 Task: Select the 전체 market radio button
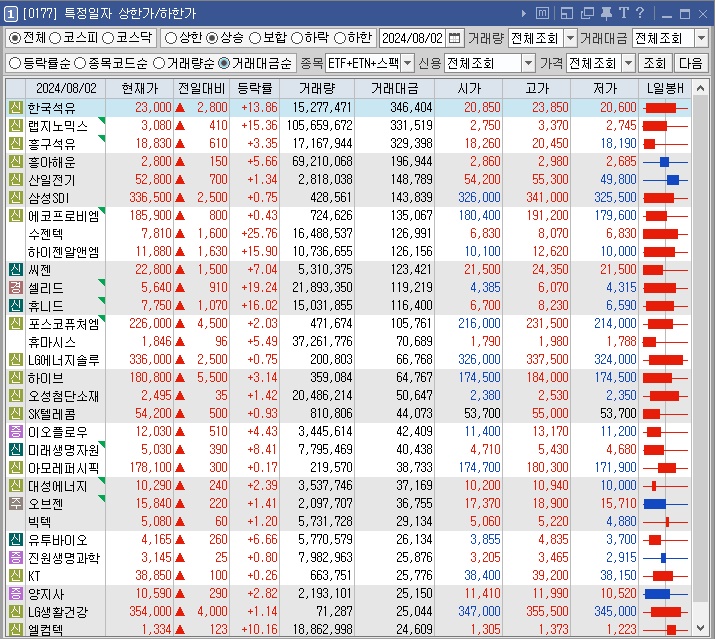[15, 38]
